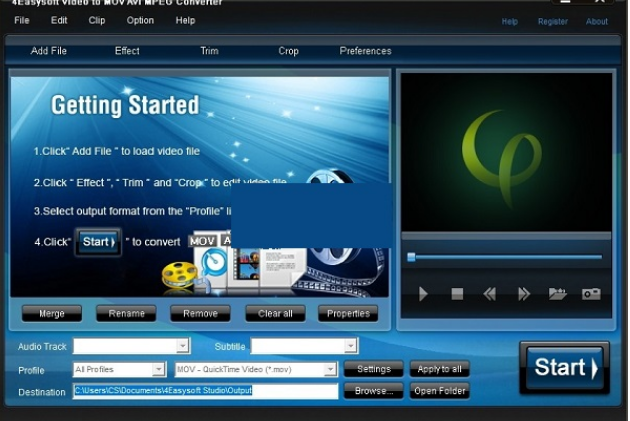This screenshot has height=421, width=630.
Task: Click the Register link
Action: pyautogui.click(x=553, y=22)
